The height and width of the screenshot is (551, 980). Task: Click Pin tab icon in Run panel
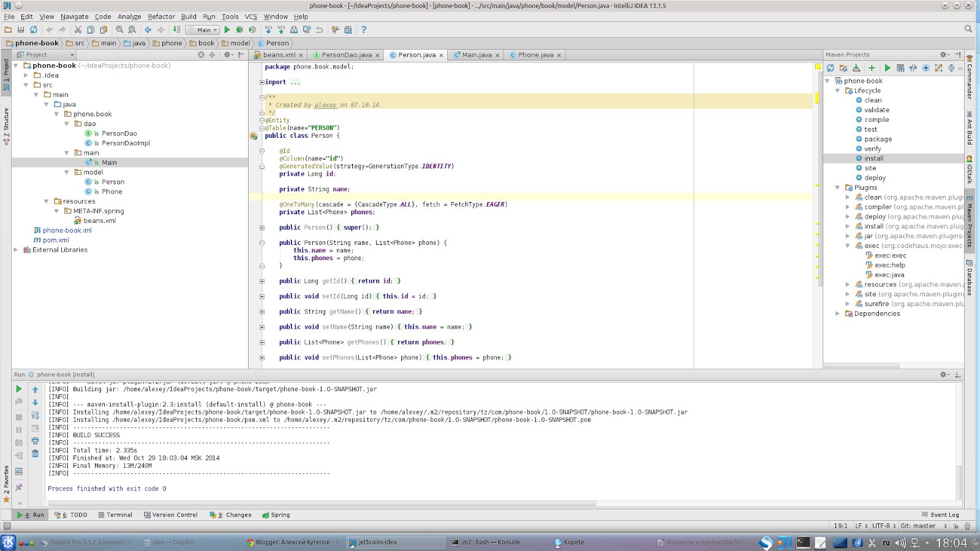coord(19,487)
